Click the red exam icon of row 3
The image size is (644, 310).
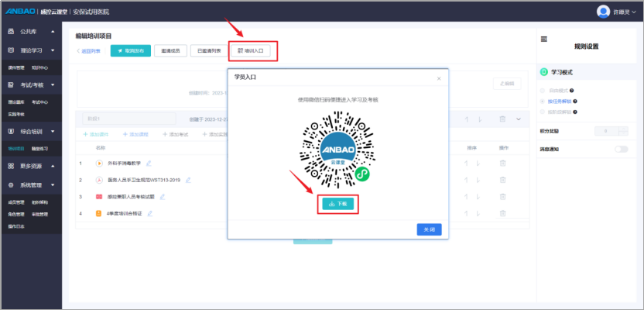click(x=99, y=197)
